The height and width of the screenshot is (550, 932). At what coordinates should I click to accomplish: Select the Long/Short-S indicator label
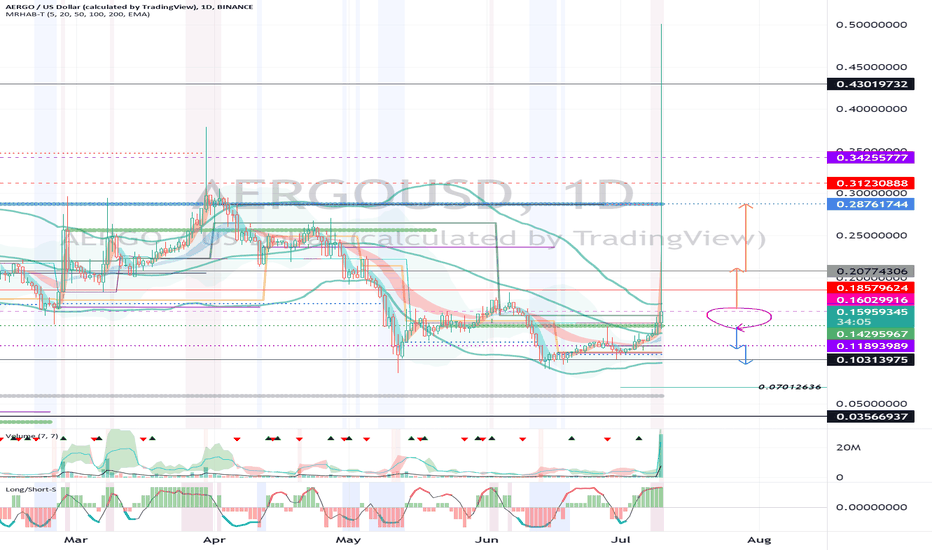click(x=31, y=489)
